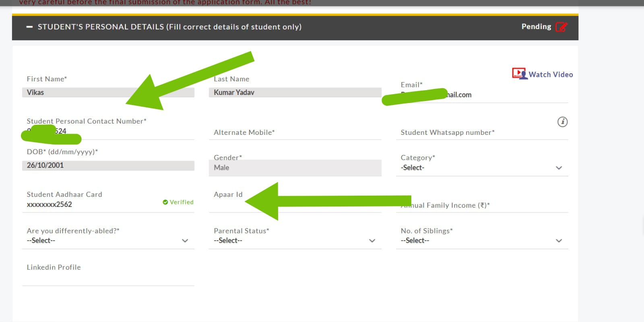Click the Pending status label

536,27
